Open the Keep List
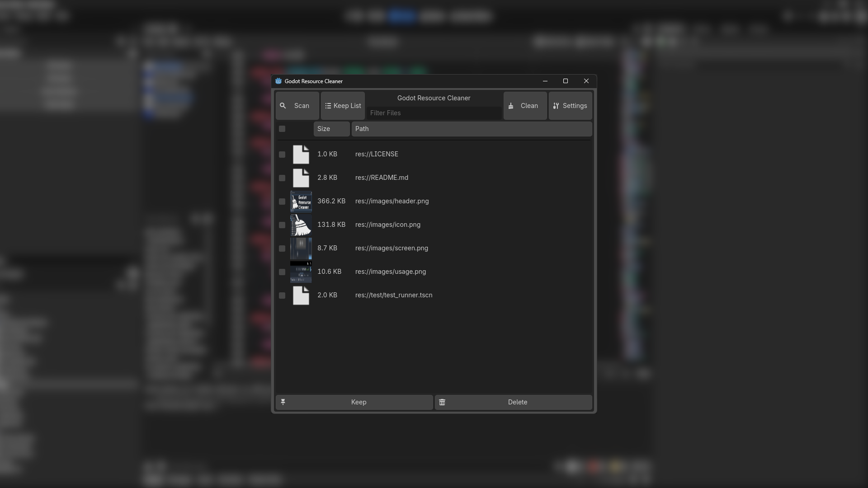The width and height of the screenshot is (868, 488). [343, 106]
